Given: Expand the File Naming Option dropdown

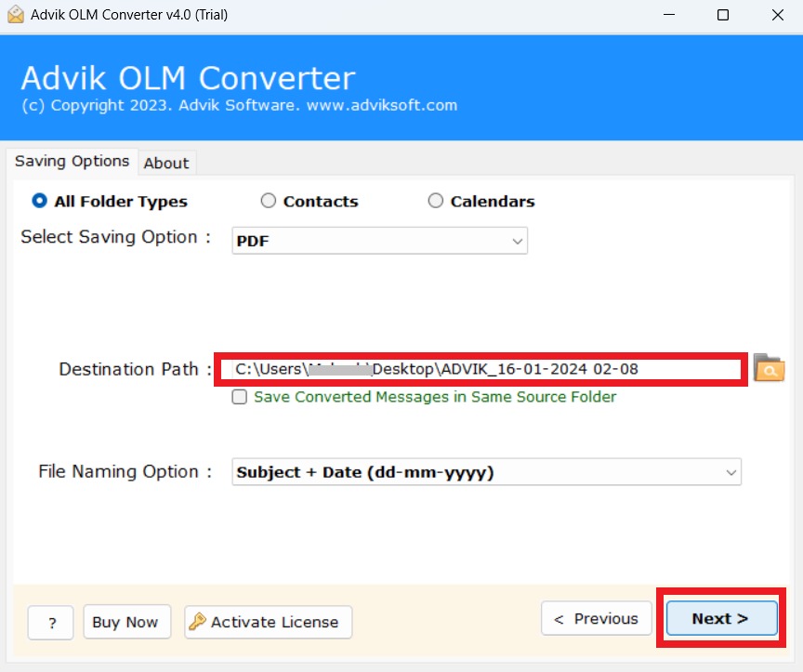Looking at the screenshot, I should tap(486, 472).
